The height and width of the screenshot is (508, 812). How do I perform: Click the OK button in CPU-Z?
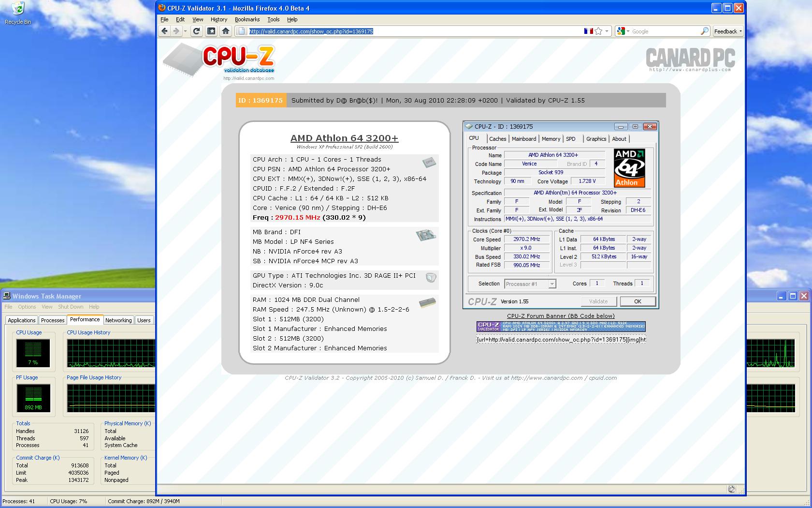click(638, 301)
